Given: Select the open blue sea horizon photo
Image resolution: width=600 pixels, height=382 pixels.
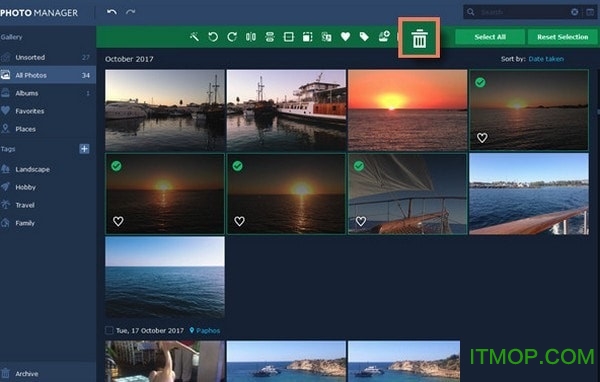Looking at the screenshot, I should [x=165, y=277].
